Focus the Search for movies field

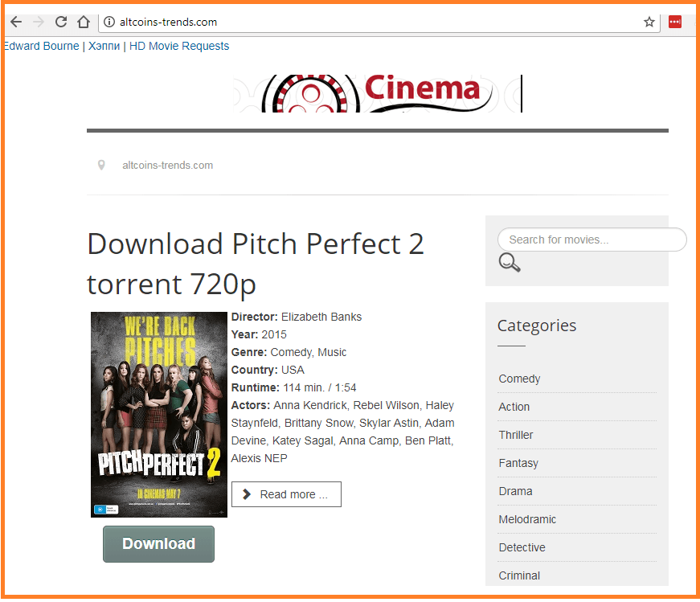[592, 240]
